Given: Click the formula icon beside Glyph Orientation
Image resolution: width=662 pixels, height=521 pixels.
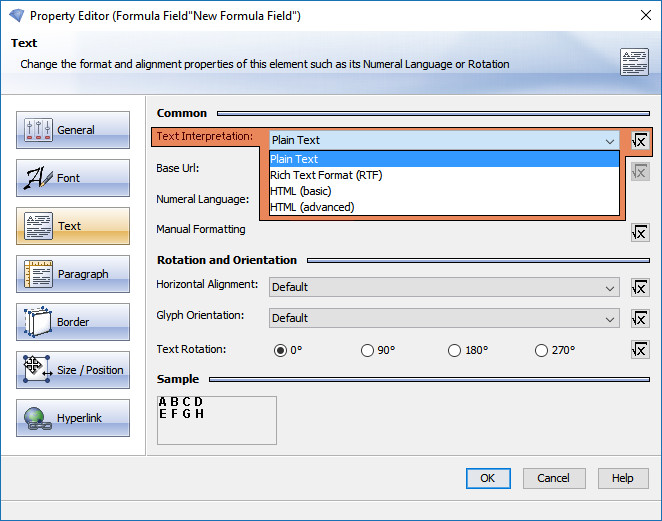Looking at the screenshot, I should tap(640, 318).
